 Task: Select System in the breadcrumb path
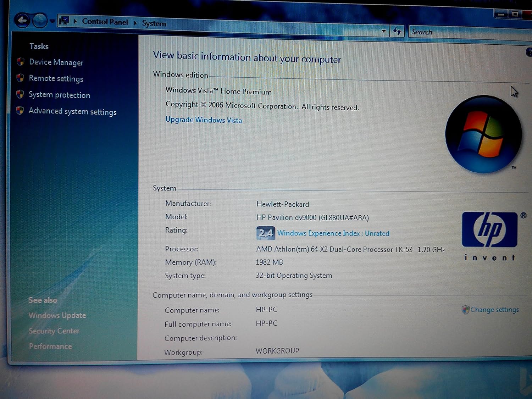[x=154, y=23]
